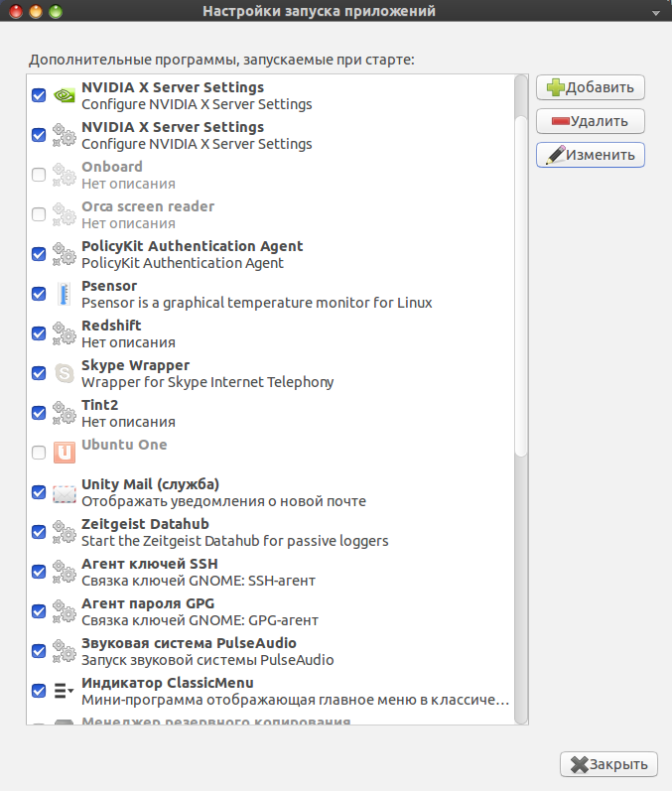Uncheck the first NVIDIA X Server Settings entry
Viewport: 672px width, 791px height.
pyautogui.click(x=39, y=95)
